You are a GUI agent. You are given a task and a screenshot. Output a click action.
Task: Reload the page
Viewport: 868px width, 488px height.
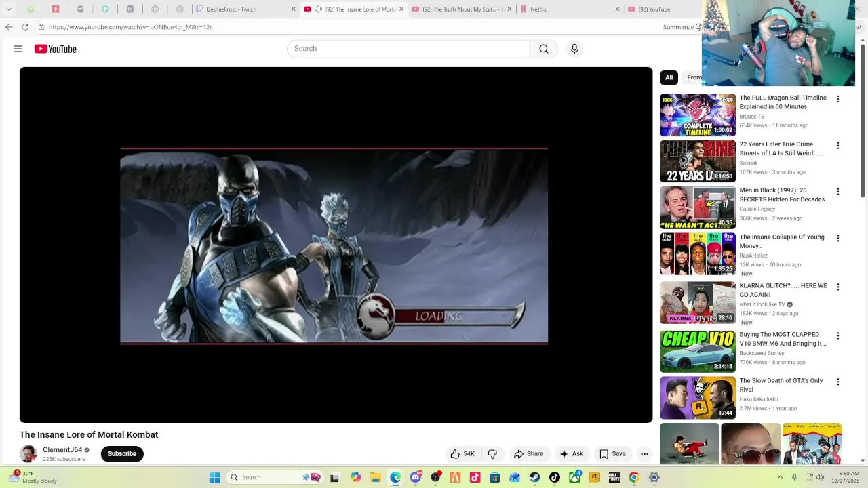pos(25,27)
